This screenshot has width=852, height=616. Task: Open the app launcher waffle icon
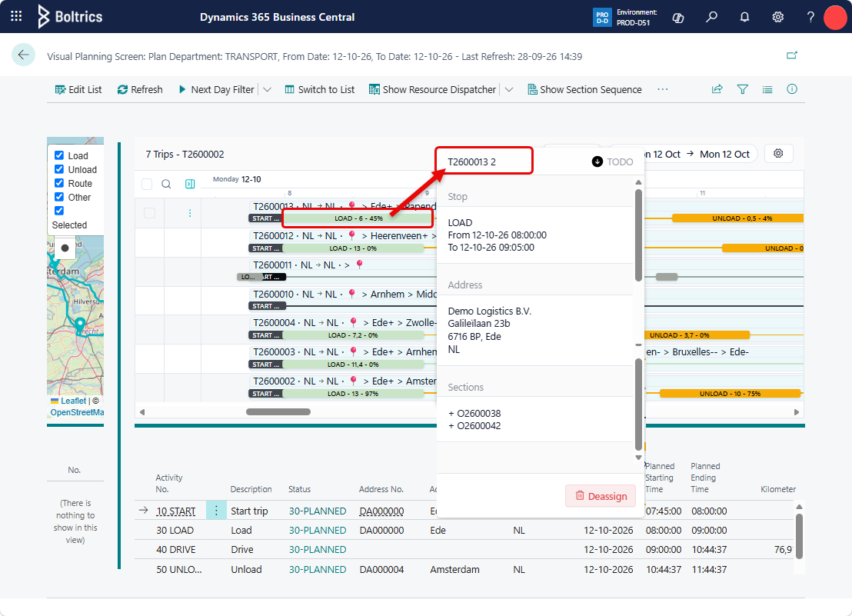coord(16,16)
